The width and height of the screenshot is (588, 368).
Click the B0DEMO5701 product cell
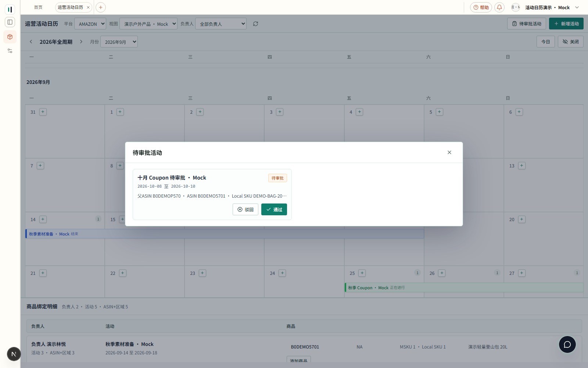305,347
